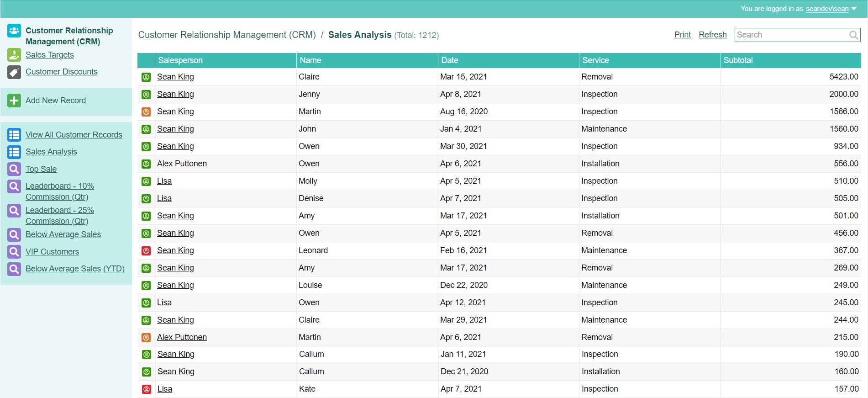Open Lisa link on Kate row
Screen dimensions: 868x398
(x=165, y=389)
